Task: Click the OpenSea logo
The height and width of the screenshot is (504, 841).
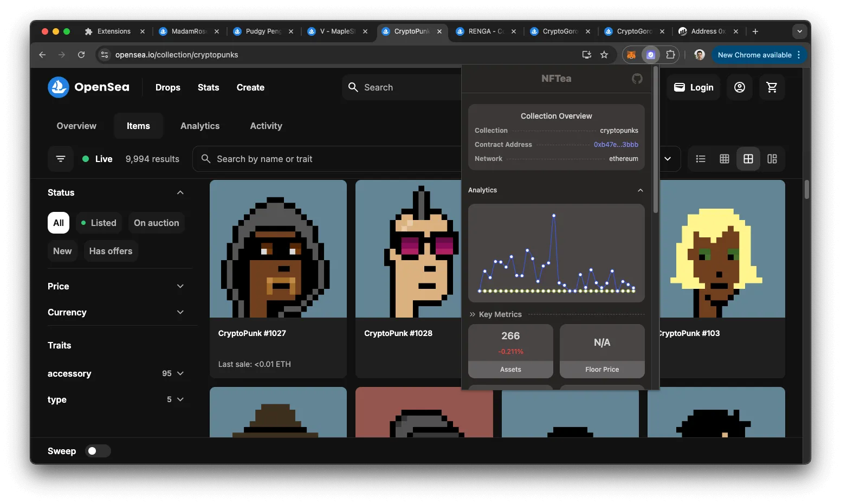Action: 88,87
